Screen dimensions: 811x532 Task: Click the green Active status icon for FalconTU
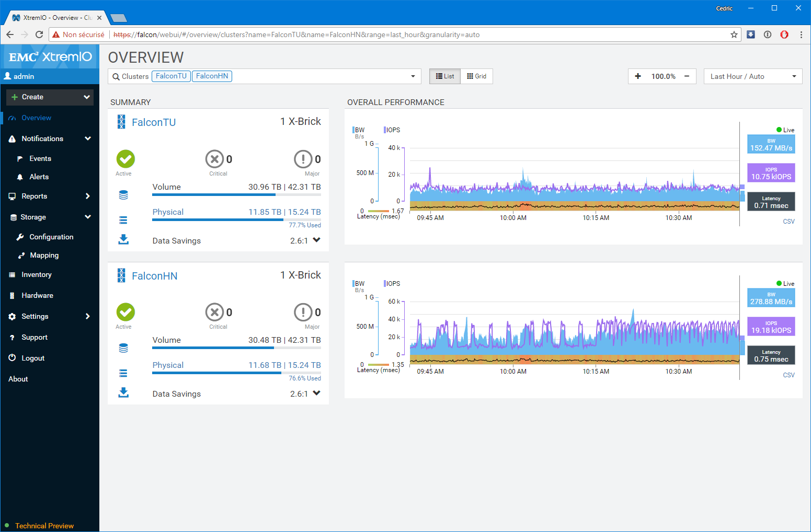click(x=125, y=159)
